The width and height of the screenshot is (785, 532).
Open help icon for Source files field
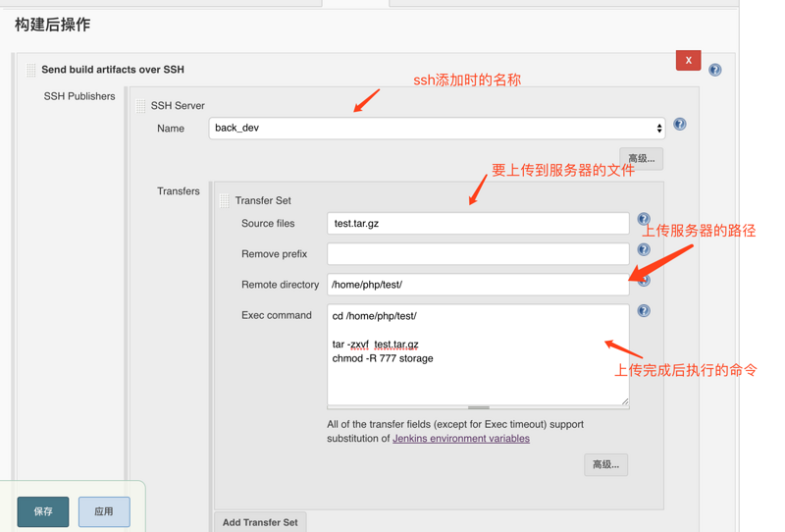[644, 219]
